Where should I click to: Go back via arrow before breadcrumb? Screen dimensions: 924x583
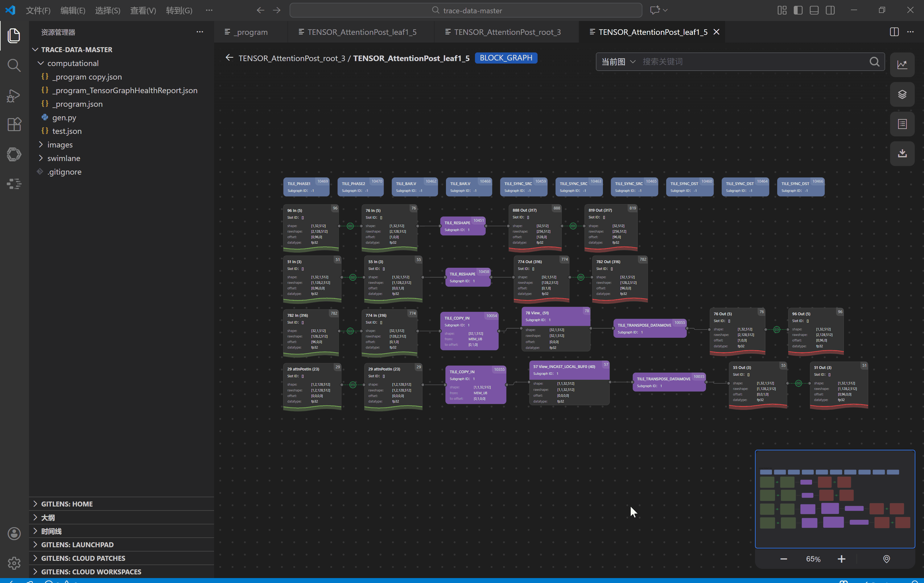tap(229, 58)
